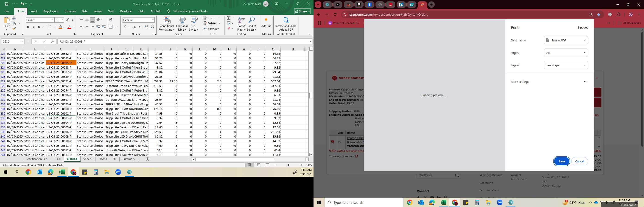Switch to the Page Layout ribbon tab
This screenshot has width=644, height=207.
point(51,11)
